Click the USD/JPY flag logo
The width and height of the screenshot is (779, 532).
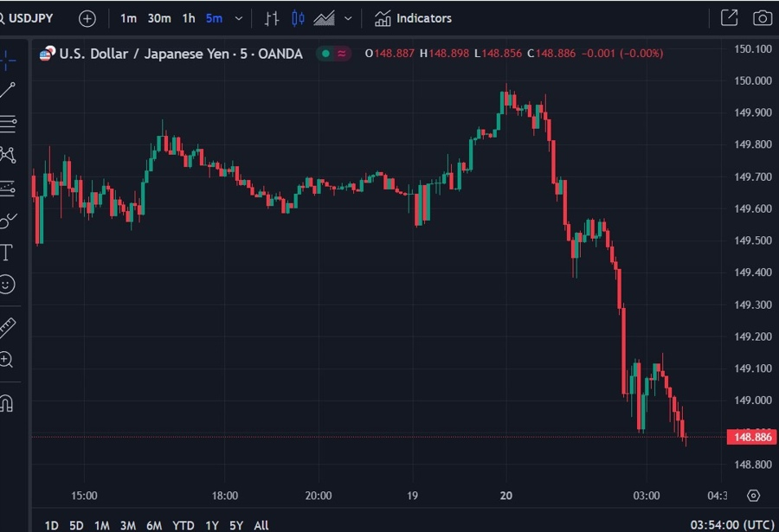tap(48, 53)
